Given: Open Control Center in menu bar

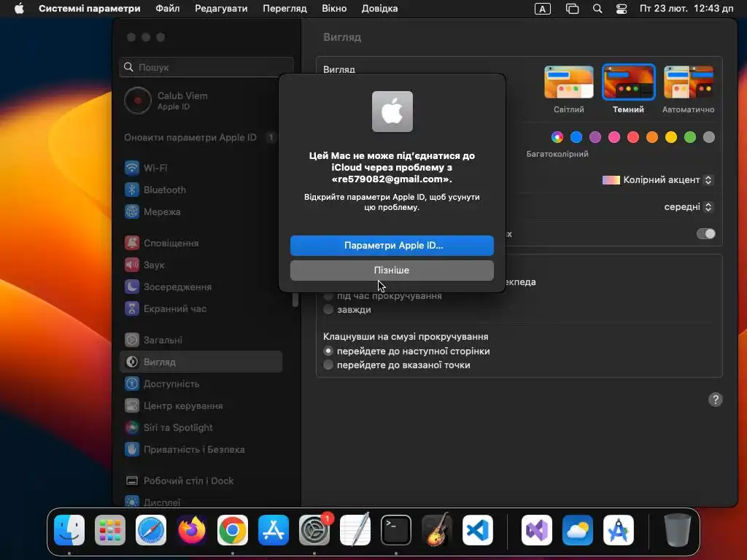Looking at the screenshot, I should coord(622,9).
